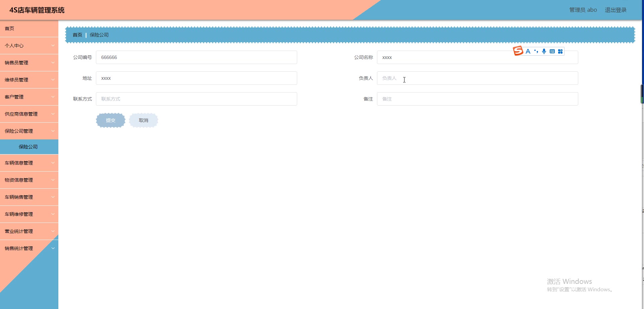Focus the 公司名称 input field
Screen dimensions: 644x309
tap(478, 57)
